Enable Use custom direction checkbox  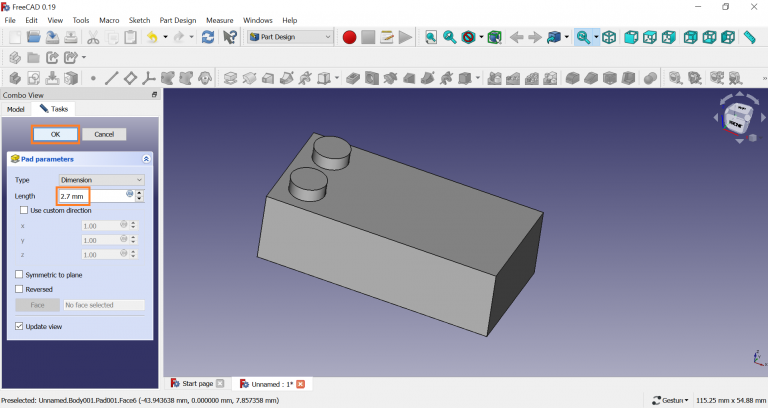coord(24,210)
